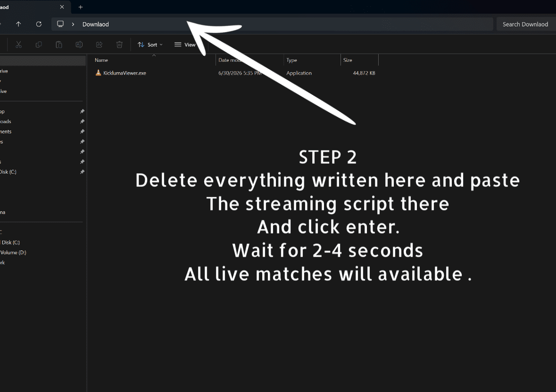The height and width of the screenshot is (392, 556).
Task: Close the current Explorer tab
Action: click(x=62, y=7)
